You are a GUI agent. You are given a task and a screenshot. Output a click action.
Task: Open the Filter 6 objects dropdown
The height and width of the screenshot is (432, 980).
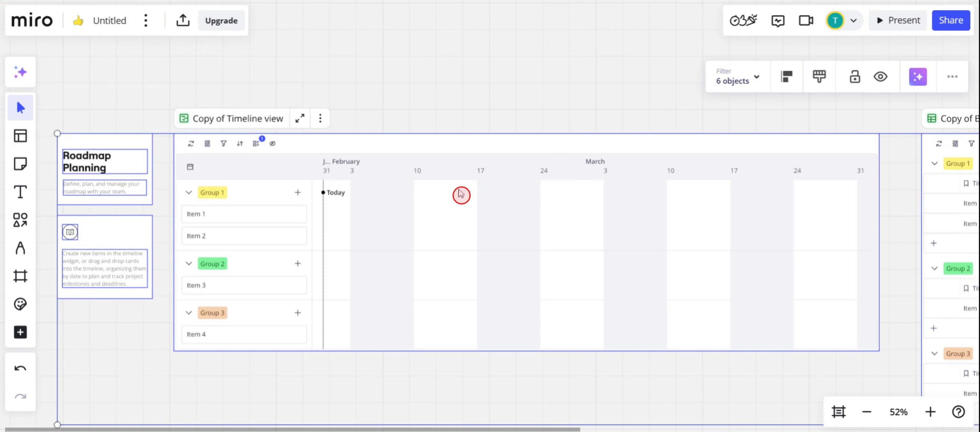point(737,77)
